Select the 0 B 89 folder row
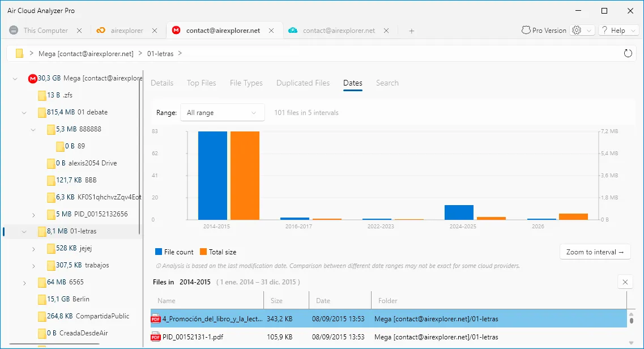This screenshot has width=644, height=349. point(71,146)
